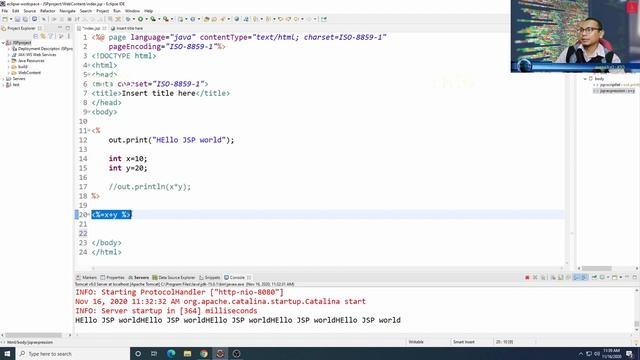Toggle highlighted Show Console on output button

pyautogui.click(x=577, y=278)
